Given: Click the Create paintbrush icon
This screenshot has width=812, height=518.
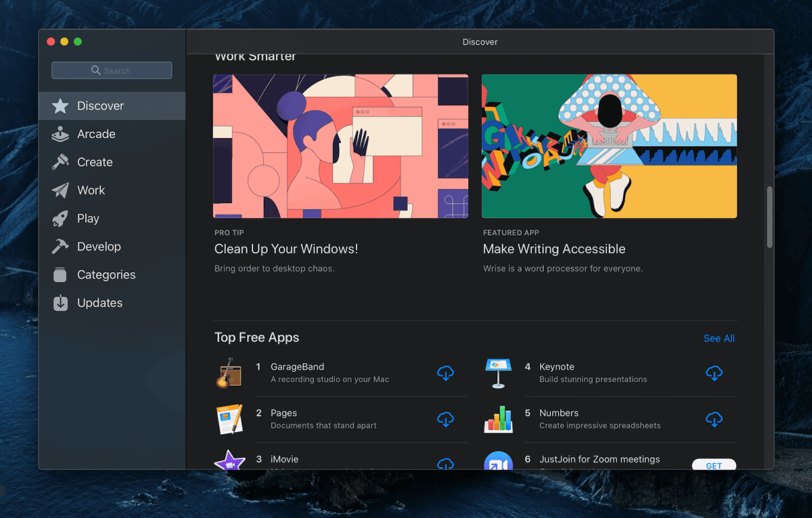Looking at the screenshot, I should pos(60,162).
